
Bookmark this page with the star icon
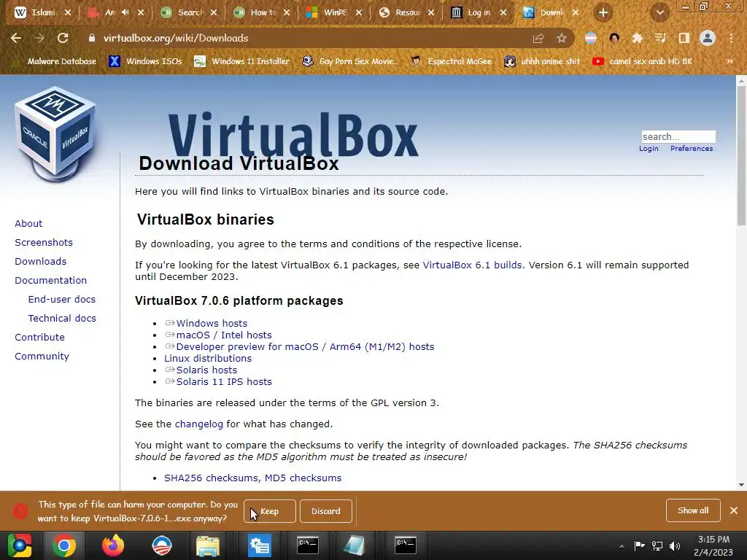coord(562,38)
